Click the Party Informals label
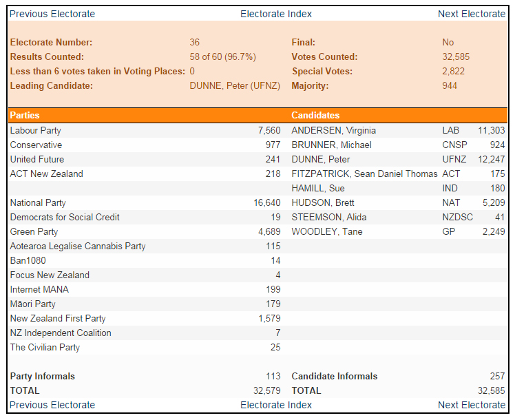This screenshot has width=515, height=420. point(43,376)
